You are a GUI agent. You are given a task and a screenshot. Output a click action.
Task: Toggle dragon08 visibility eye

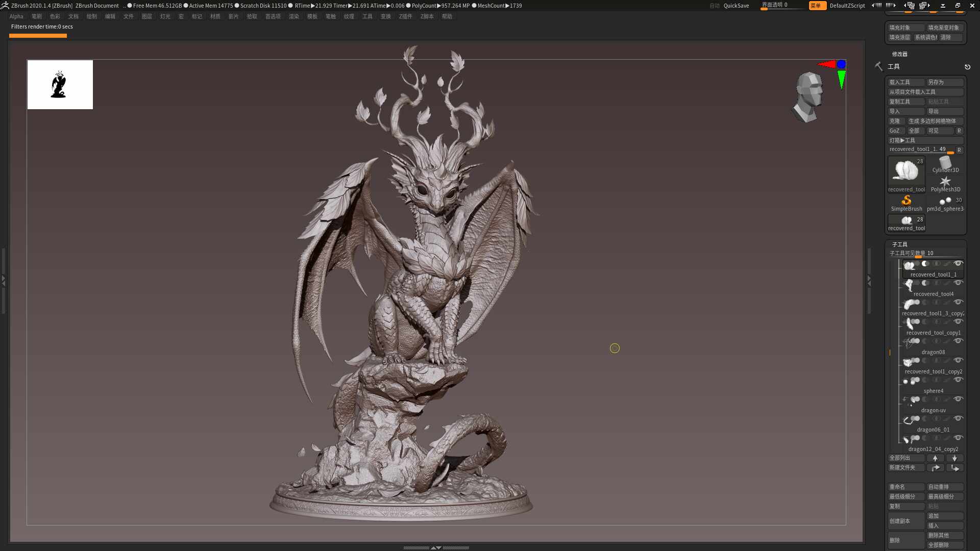(958, 341)
